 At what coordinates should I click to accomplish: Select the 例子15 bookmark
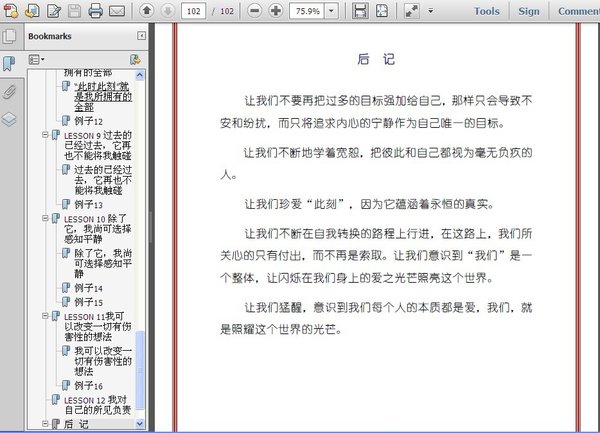(88, 302)
